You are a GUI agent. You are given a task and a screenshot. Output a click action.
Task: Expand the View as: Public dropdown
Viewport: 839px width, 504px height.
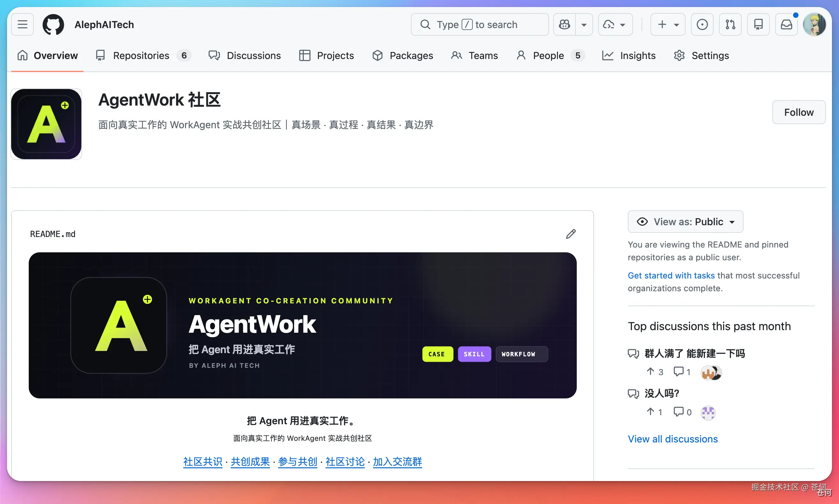pyautogui.click(x=685, y=222)
